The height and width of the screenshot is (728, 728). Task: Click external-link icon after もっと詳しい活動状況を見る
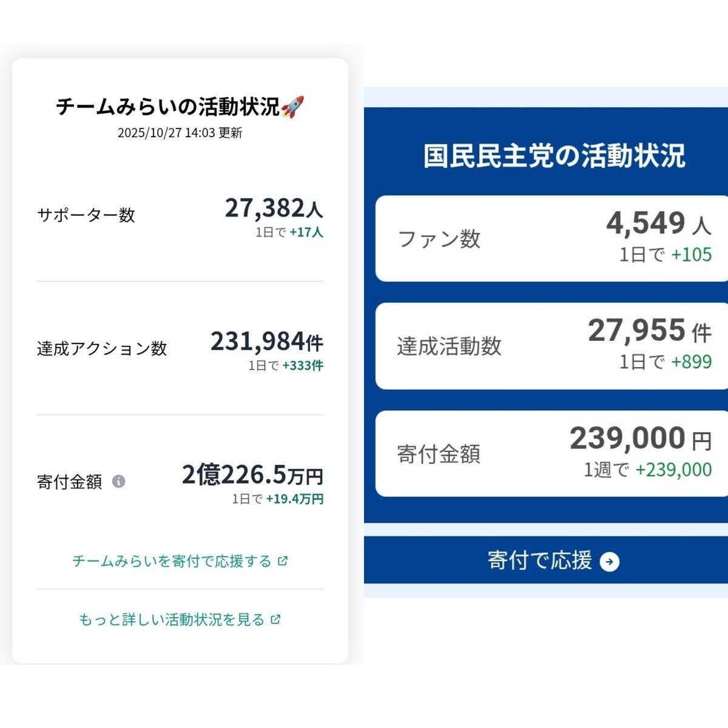[x=276, y=619]
